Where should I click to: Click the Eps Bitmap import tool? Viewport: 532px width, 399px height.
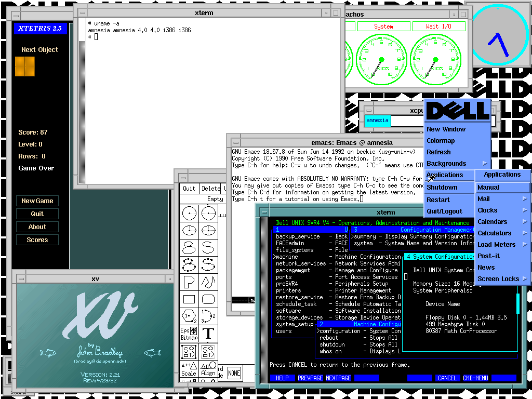189,334
